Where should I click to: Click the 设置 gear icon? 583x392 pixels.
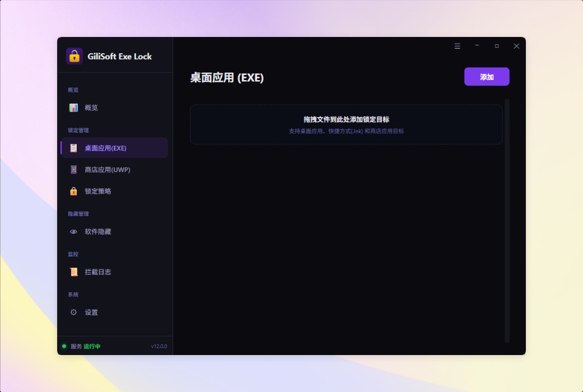click(x=73, y=312)
